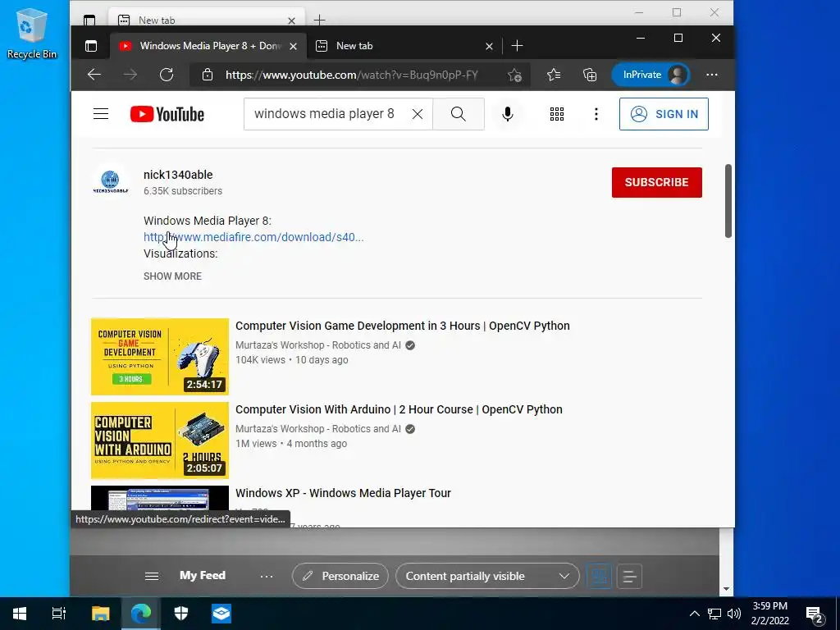The height and width of the screenshot is (630, 840).
Task: Add a new tab in the front window
Action: tap(517, 46)
